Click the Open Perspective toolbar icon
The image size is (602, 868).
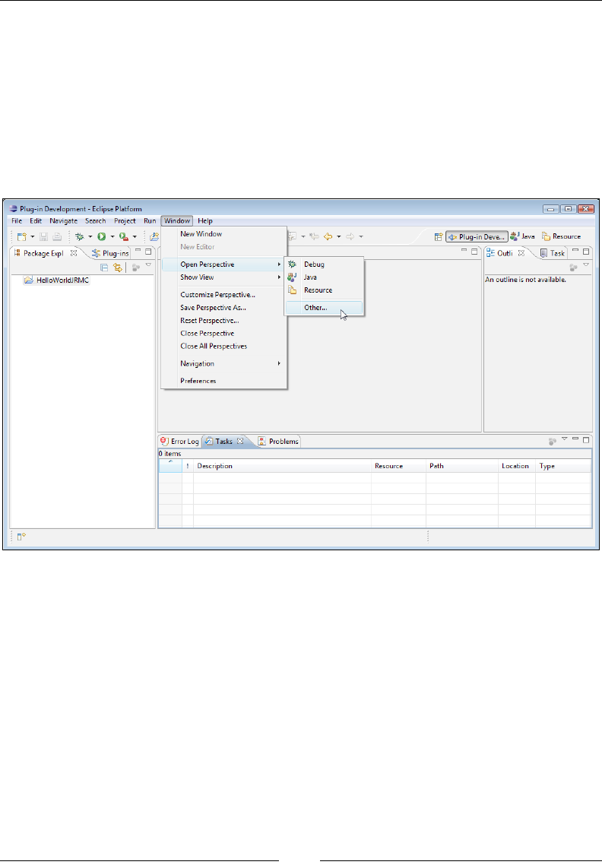click(438, 236)
